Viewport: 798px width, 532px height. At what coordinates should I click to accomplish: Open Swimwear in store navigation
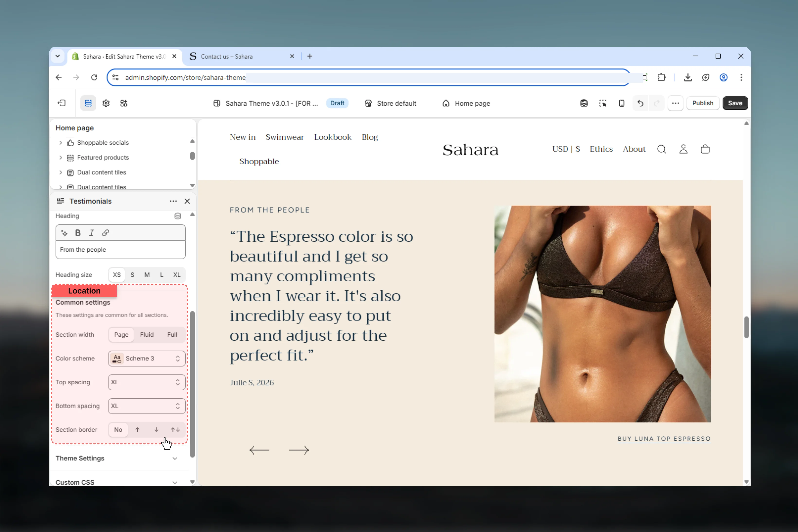click(x=285, y=137)
